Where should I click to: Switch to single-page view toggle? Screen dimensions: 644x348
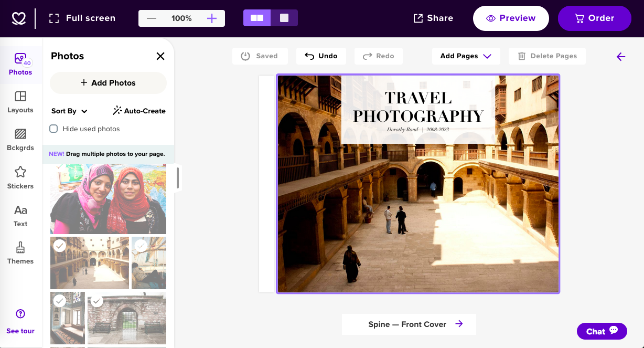click(285, 17)
